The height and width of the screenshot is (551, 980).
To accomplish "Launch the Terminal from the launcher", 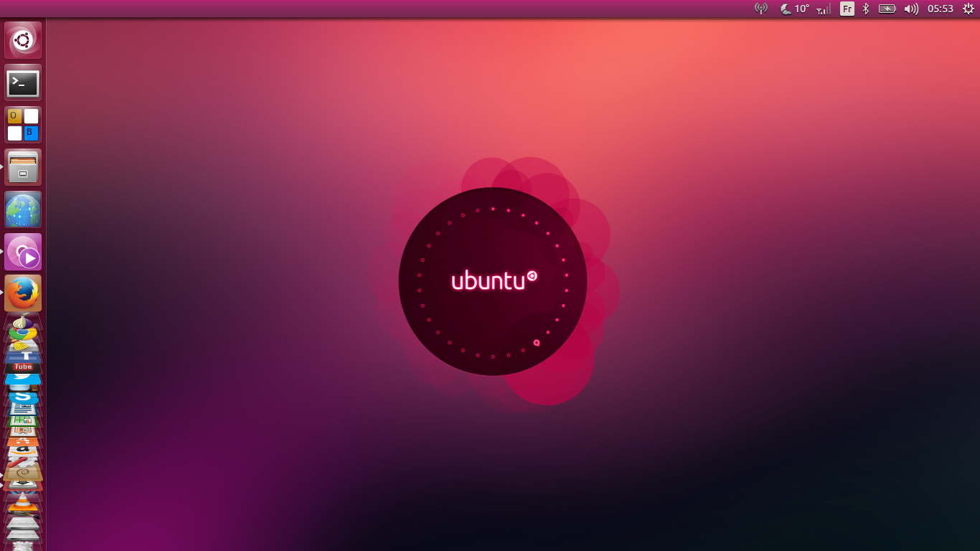I will click(x=23, y=83).
